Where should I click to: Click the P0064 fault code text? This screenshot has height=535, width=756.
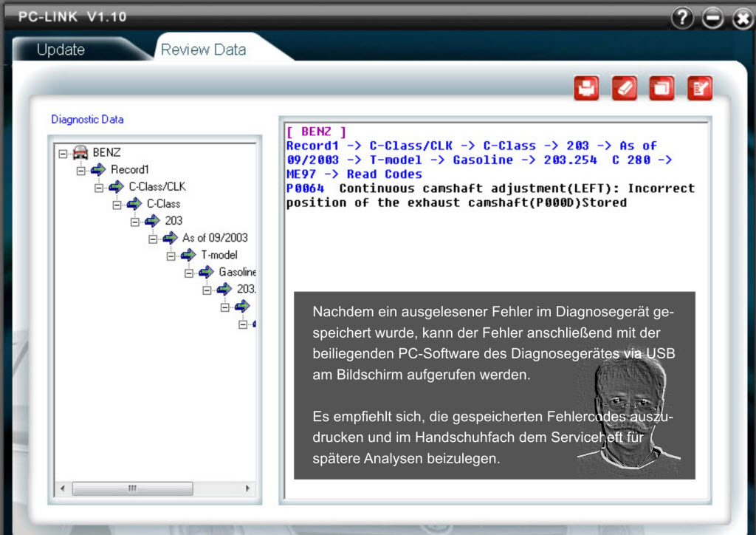(x=305, y=188)
